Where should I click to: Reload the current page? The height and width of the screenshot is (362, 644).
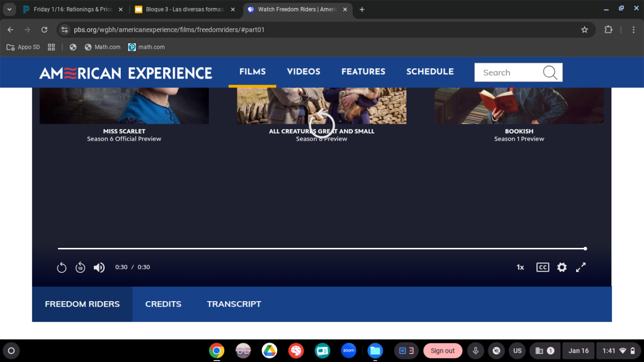coord(44,30)
